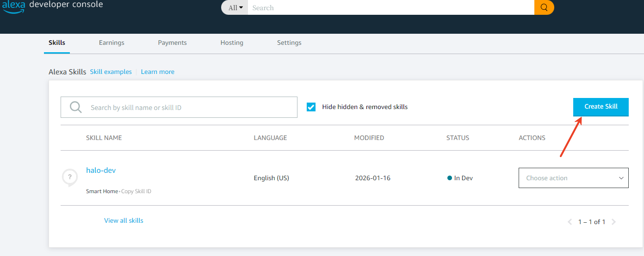
Task: Click the View all skills link
Action: pyautogui.click(x=124, y=220)
